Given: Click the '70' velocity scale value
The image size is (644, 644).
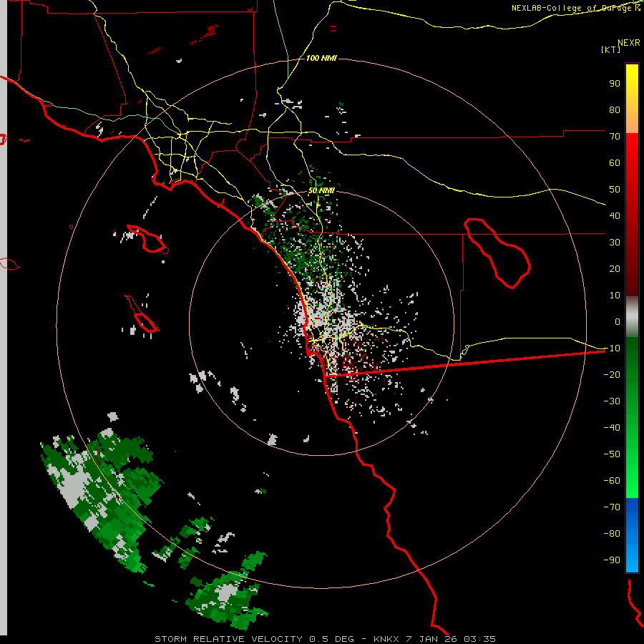Looking at the screenshot, I should click(x=615, y=137).
